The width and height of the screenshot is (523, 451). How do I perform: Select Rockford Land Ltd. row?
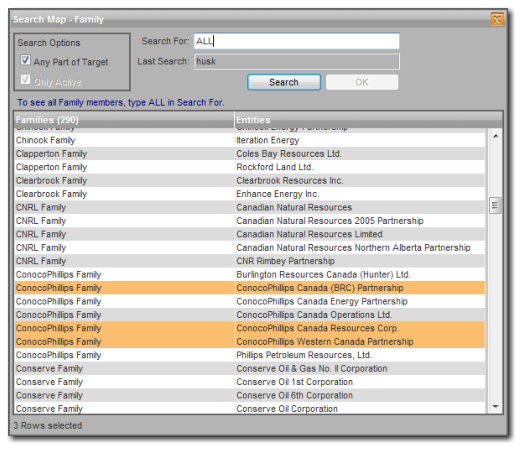(250, 167)
